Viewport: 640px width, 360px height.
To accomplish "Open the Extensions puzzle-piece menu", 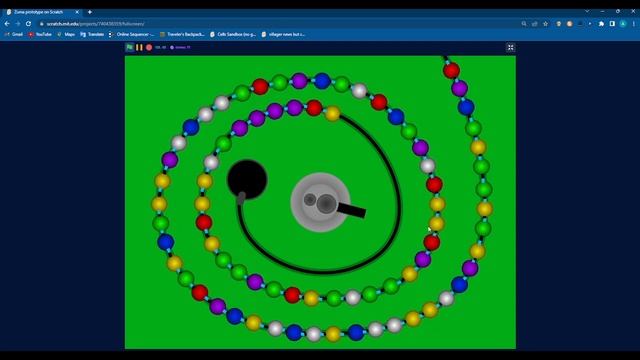I will click(x=601, y=24).
